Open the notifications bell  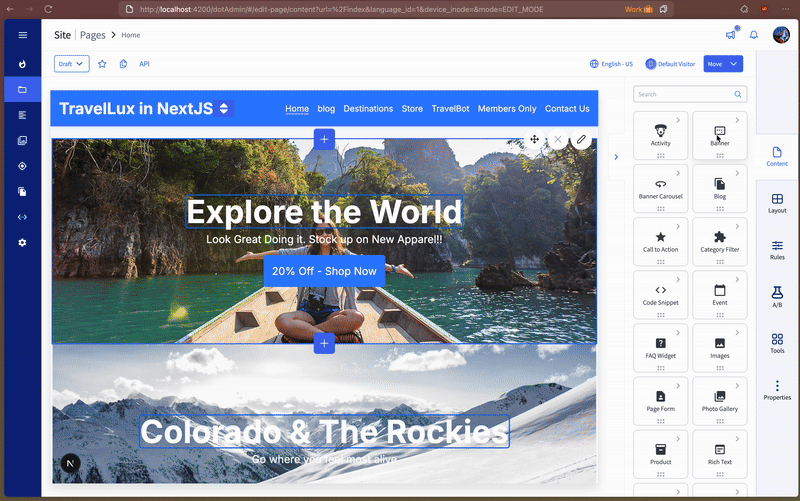754,35
